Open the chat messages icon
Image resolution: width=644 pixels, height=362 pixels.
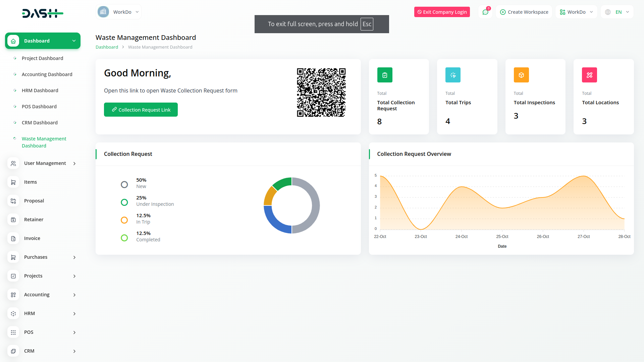(x=485, y=12)
